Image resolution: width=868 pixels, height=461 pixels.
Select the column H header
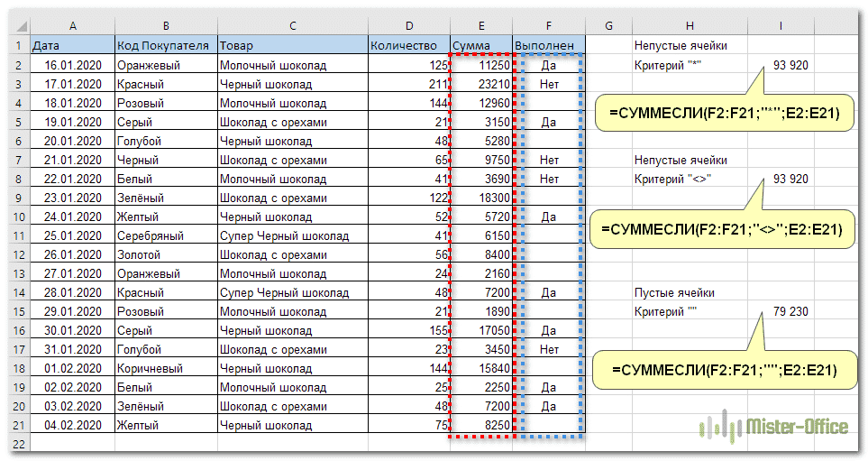point(689,27)
